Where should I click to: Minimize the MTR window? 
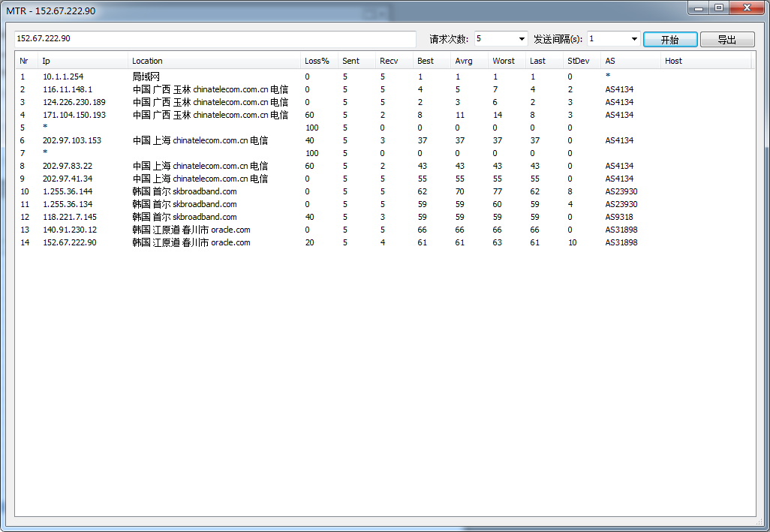click(x=699, y=8)
